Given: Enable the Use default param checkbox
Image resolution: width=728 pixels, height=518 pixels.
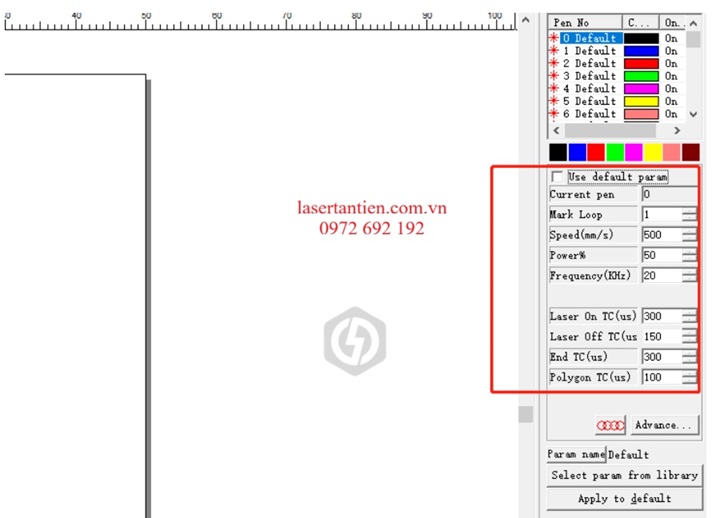Looking at the screenshot, I should (x=557, y=177).
